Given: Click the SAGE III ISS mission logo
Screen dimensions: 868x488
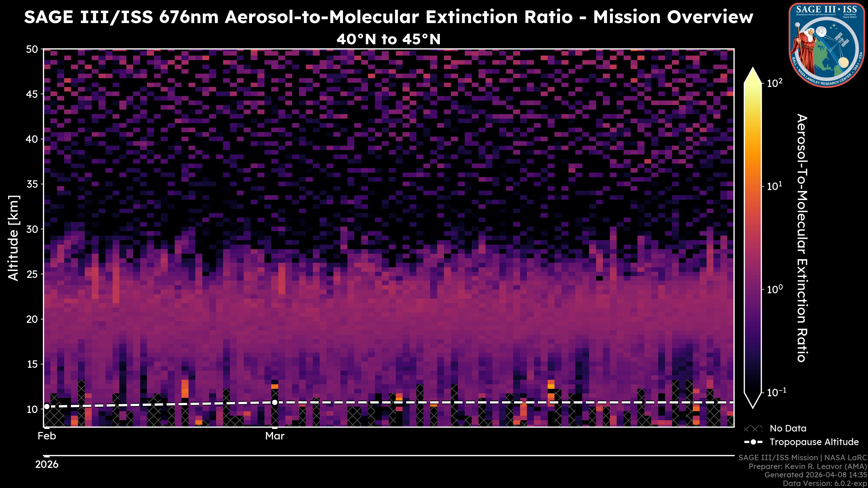Looking at the screenshot, I should tap(827, 45).
